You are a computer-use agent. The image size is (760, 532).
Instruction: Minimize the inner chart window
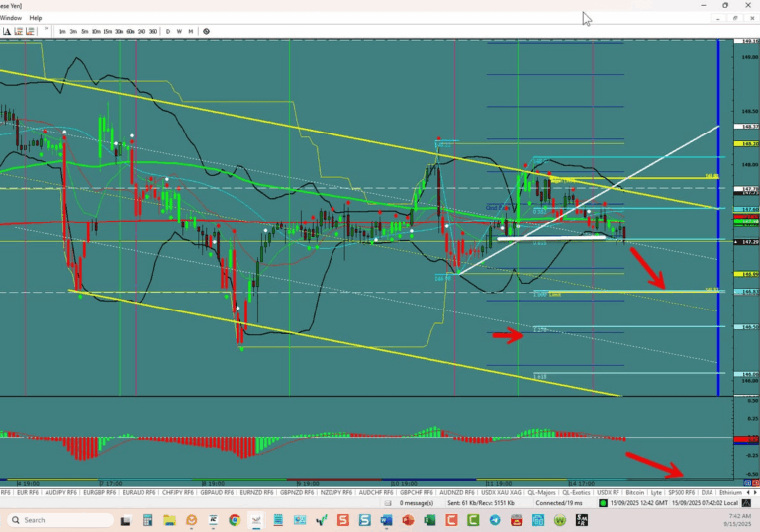(717, 18)
